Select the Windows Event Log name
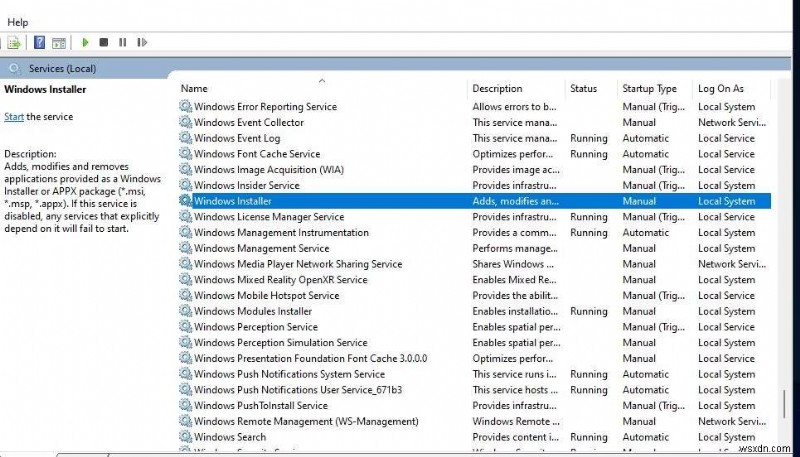This screenshot has height=457, width=800. (x=237, y=139)
